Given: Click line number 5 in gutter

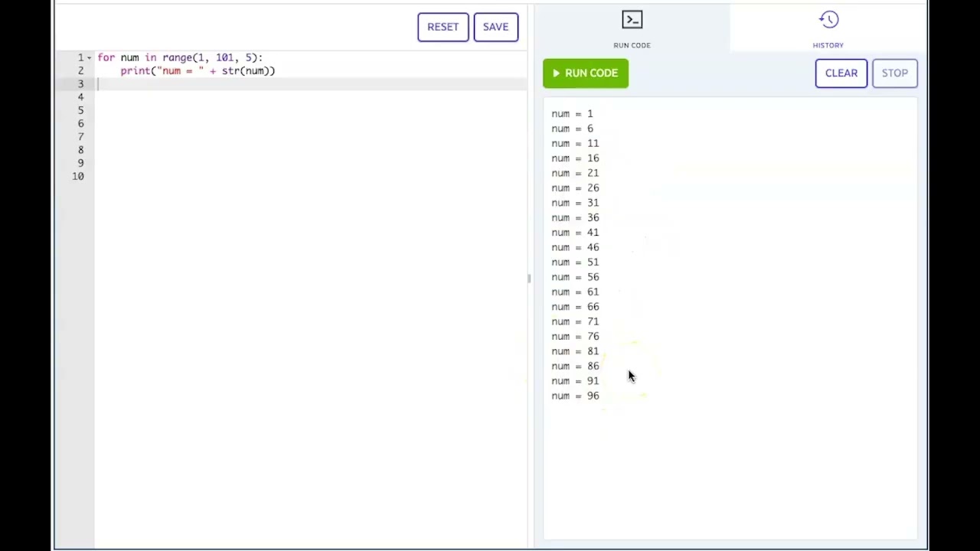Looking at the screenshot, I should 80,110.
